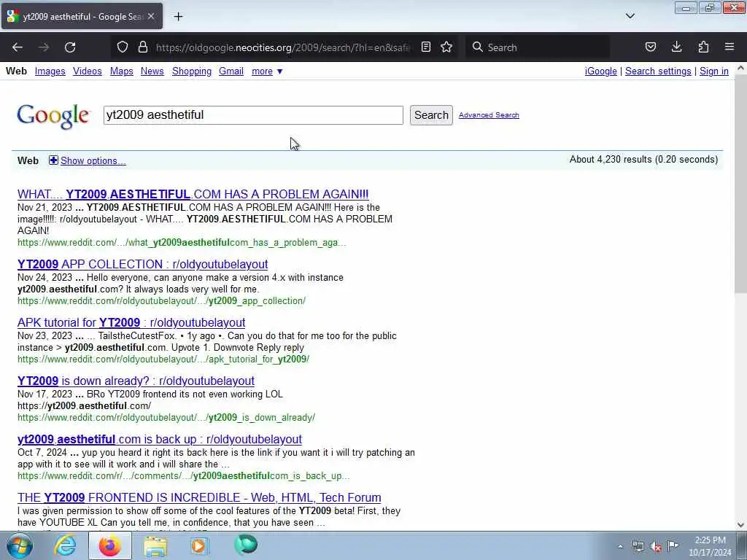Open result yt2009.aesthetiful.com is back up
This screenshot has height=560, width=747.
(x=160, y=439)
